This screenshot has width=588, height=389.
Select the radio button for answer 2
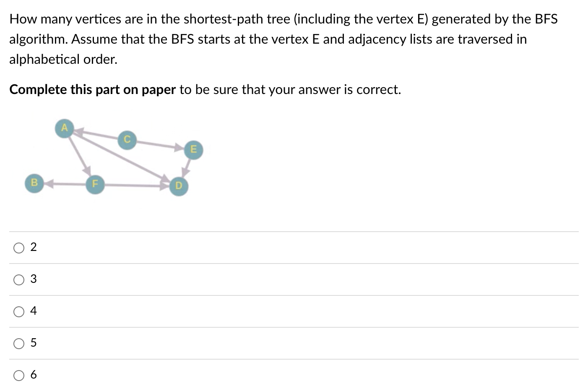coord(18,248)
